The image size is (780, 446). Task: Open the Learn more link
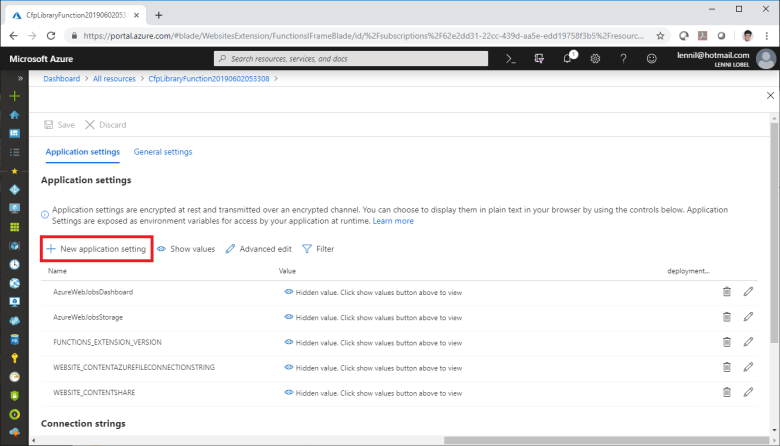tap(393, 221)
